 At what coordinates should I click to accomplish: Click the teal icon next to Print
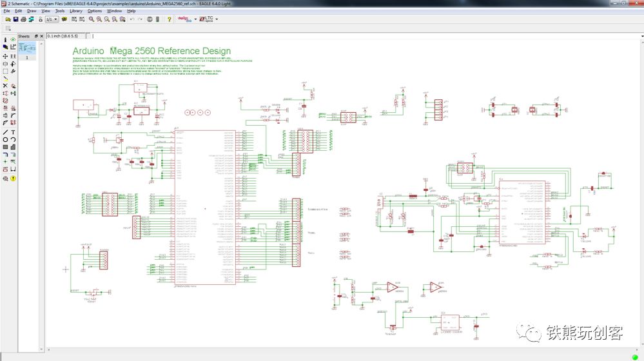coord(31,19)
